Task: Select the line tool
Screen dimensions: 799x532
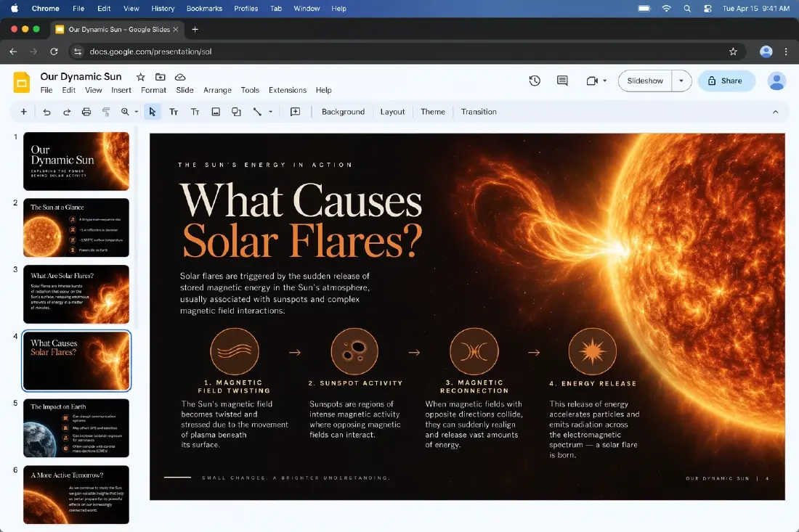Action: point(257,112)
